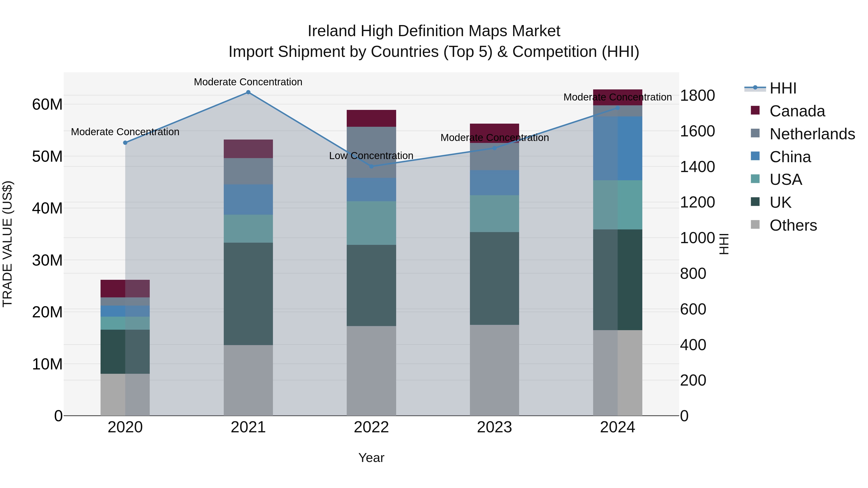Click the Canada bar segment for 2022
The width and height of the screenshot is (868, 488).
click(371, 118)
